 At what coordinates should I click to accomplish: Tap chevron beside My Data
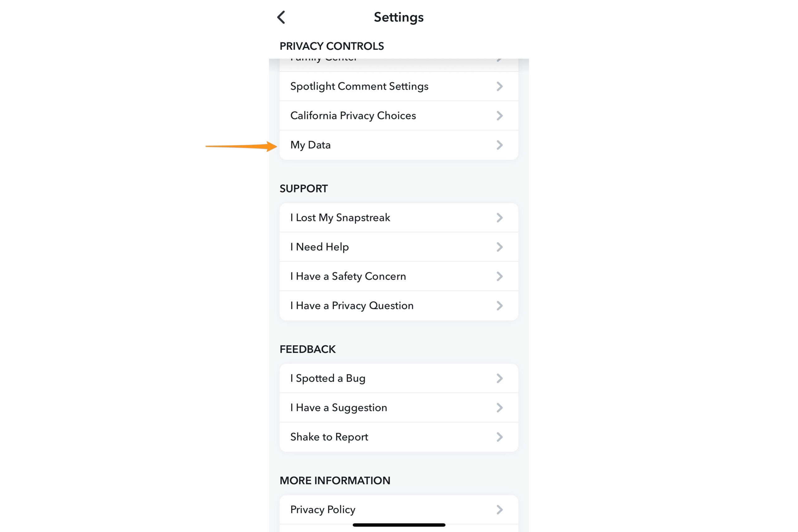click(x=499, y=145)
